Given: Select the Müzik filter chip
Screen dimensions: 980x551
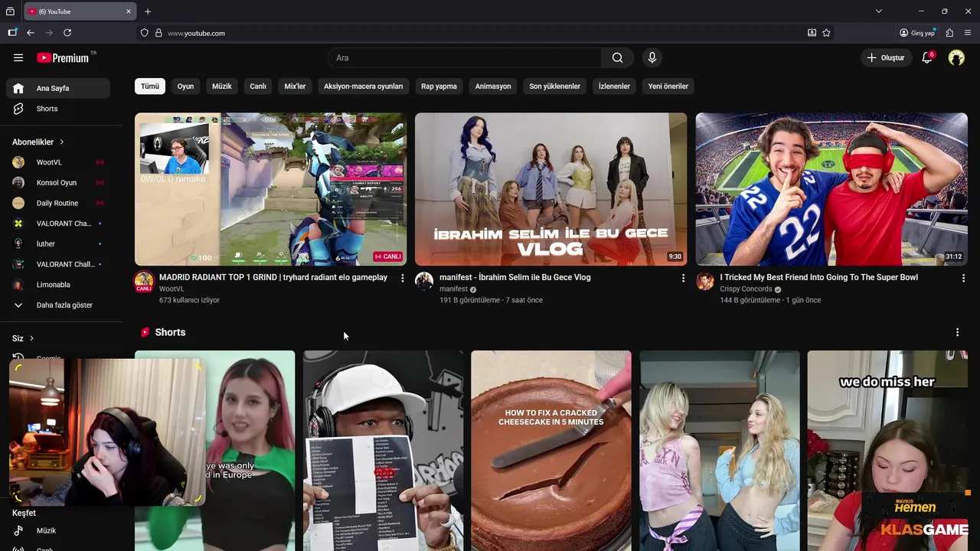Looking at the screenshot, I should tap(222, 86).
